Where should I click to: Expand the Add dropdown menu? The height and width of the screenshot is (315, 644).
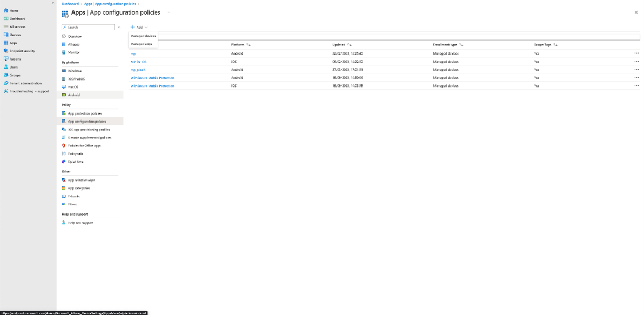(x=139, y=27)
